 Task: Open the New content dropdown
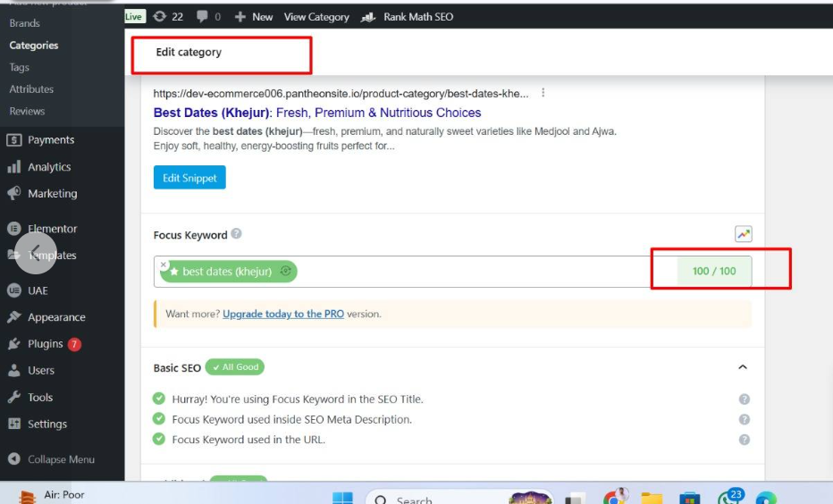(x=254, y=16)
